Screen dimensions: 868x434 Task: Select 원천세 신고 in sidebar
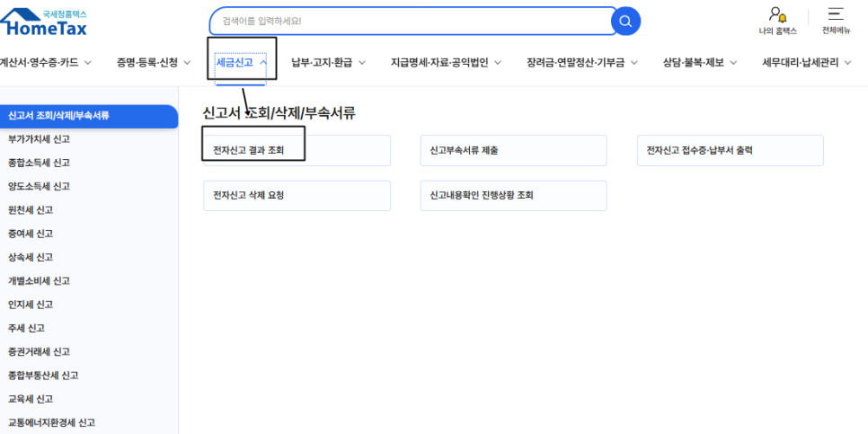click(x=31, y=210)
